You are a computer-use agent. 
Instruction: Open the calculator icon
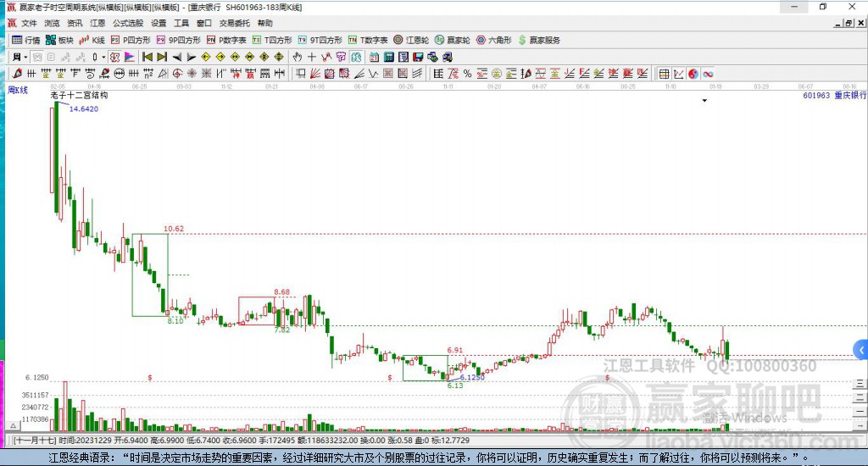click(388, 57)
